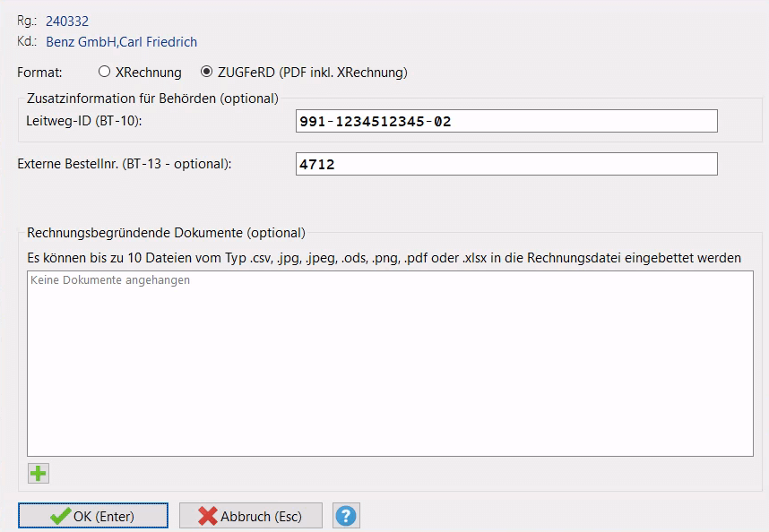The width and height of the screenshot is (769, 532).
Task: Click into the Leitweg-ID input field
Action: tap(506, 121)
